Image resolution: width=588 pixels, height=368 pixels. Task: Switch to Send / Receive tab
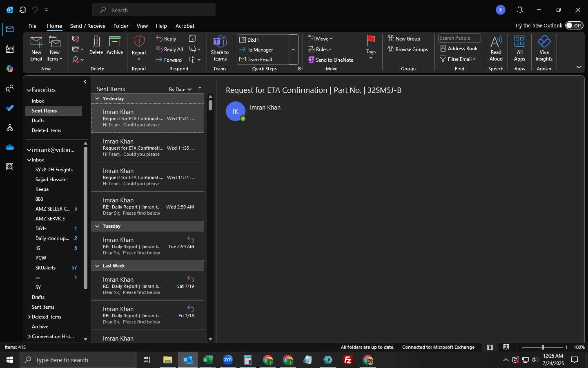tap(88, 26)
